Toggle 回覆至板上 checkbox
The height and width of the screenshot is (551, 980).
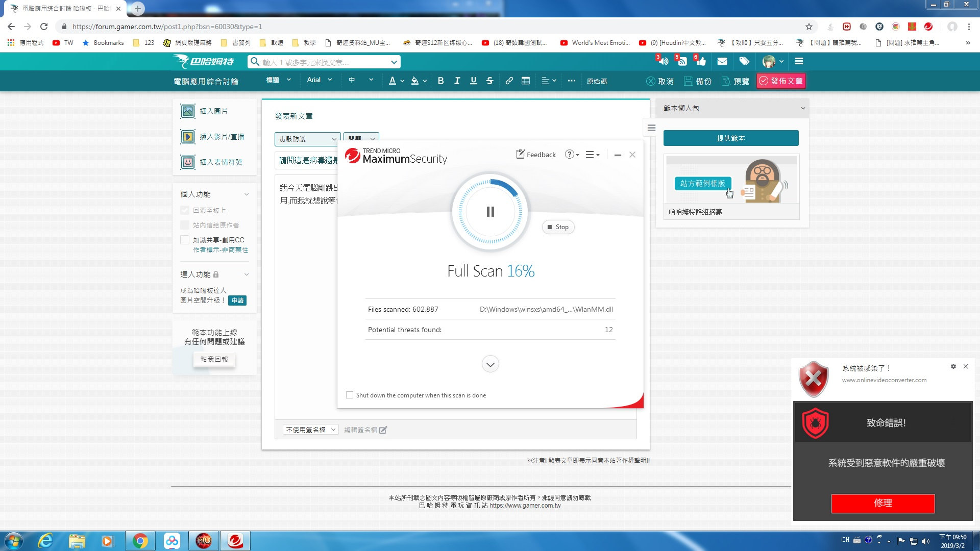pos(185,210)
